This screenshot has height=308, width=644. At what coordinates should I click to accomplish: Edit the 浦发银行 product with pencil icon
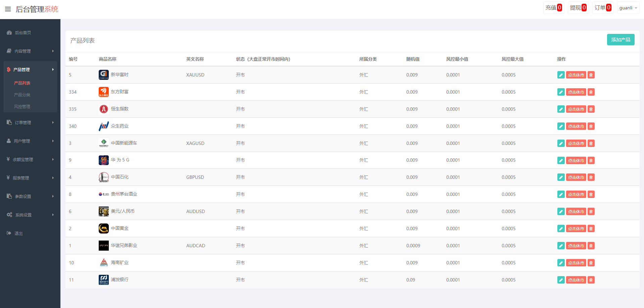click(561, 280)
